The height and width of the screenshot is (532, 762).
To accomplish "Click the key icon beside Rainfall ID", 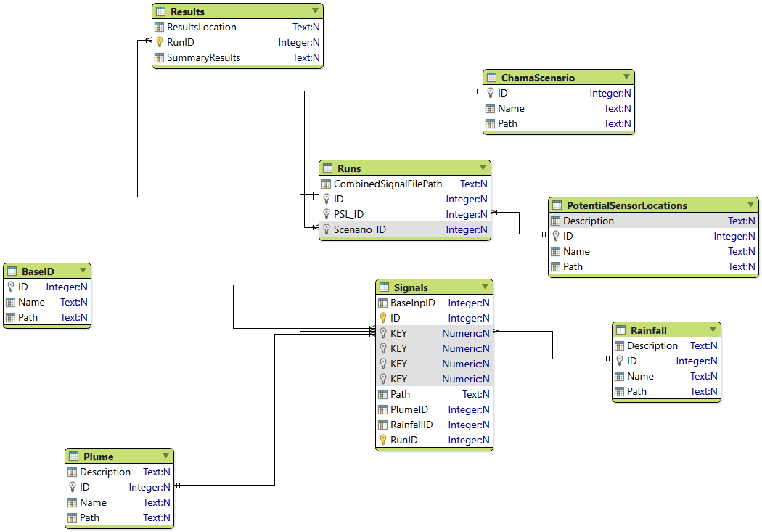I will click(620, 361).
